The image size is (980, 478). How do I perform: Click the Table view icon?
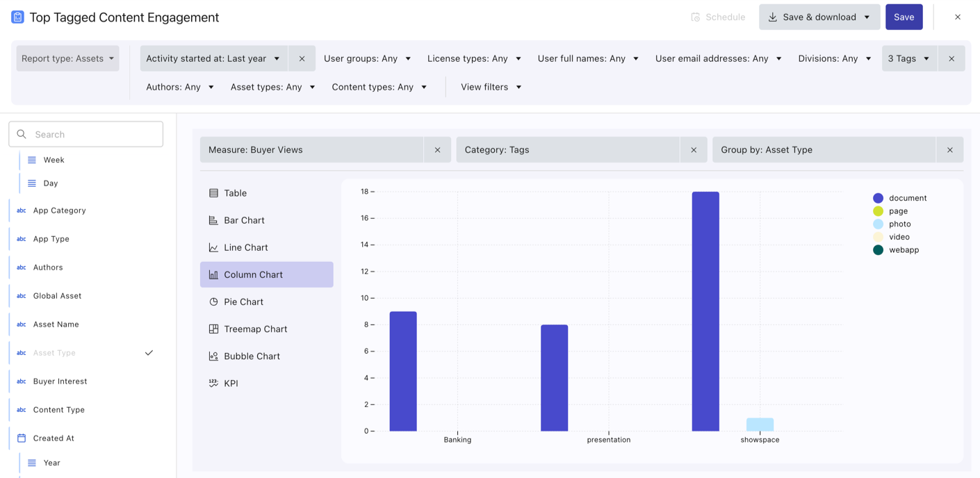213,193
